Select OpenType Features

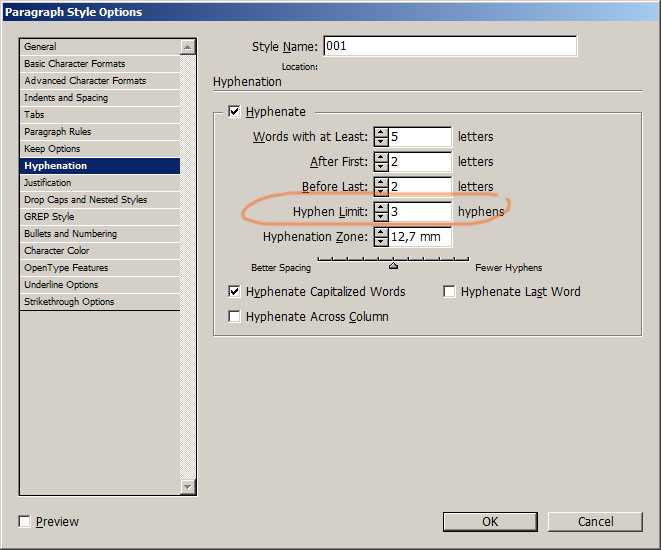(x=100, y=268)
